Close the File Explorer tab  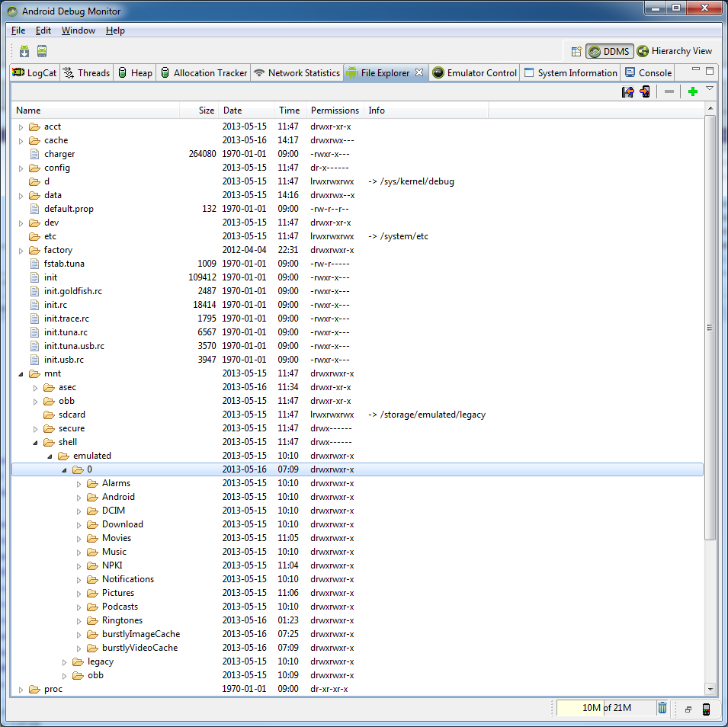(x=419, y=72)
